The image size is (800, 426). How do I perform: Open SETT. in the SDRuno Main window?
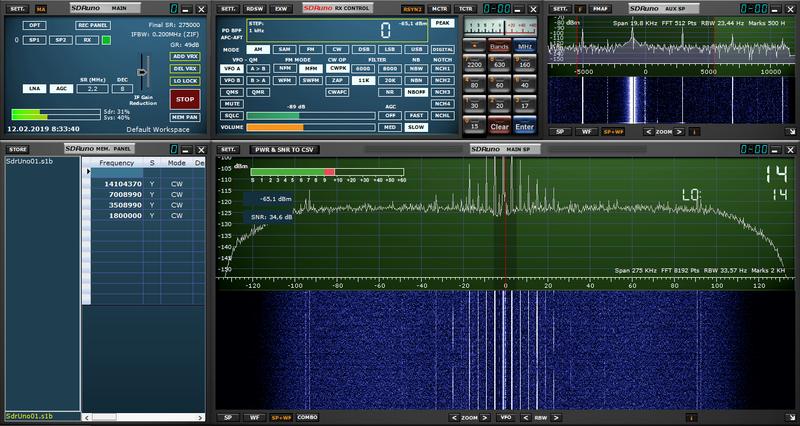coord(17,9)
